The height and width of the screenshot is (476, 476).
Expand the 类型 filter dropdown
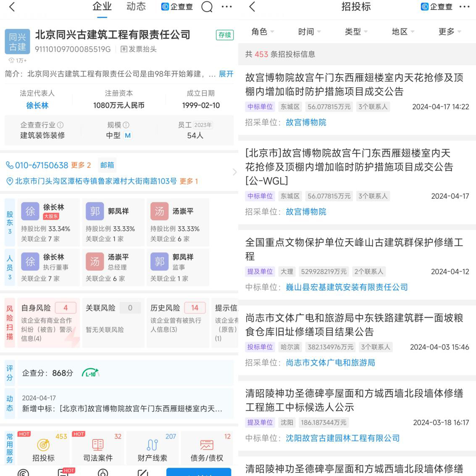pyautogui.click(x=356, y=32)
